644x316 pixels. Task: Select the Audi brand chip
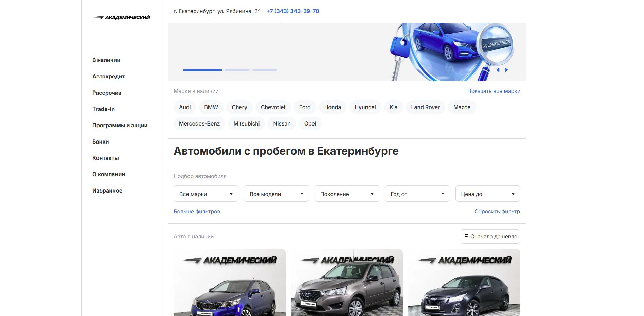coord(185,107)
